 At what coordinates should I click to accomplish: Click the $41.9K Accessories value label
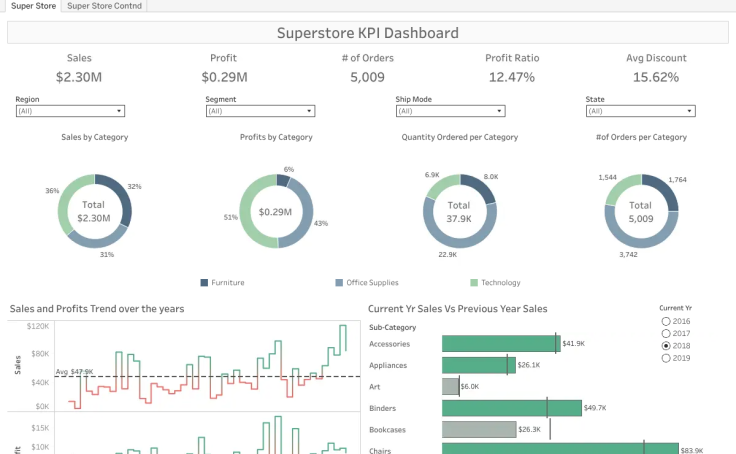point(574,344)
